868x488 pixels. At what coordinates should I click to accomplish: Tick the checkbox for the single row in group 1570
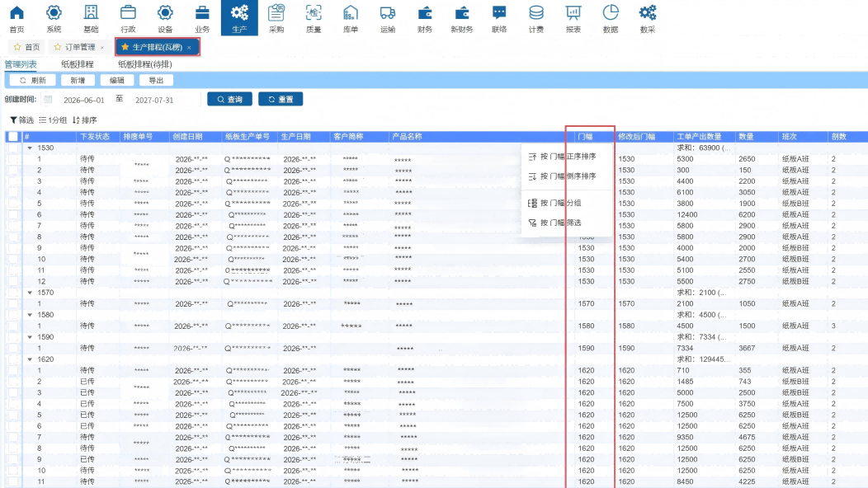coord(12,304)
